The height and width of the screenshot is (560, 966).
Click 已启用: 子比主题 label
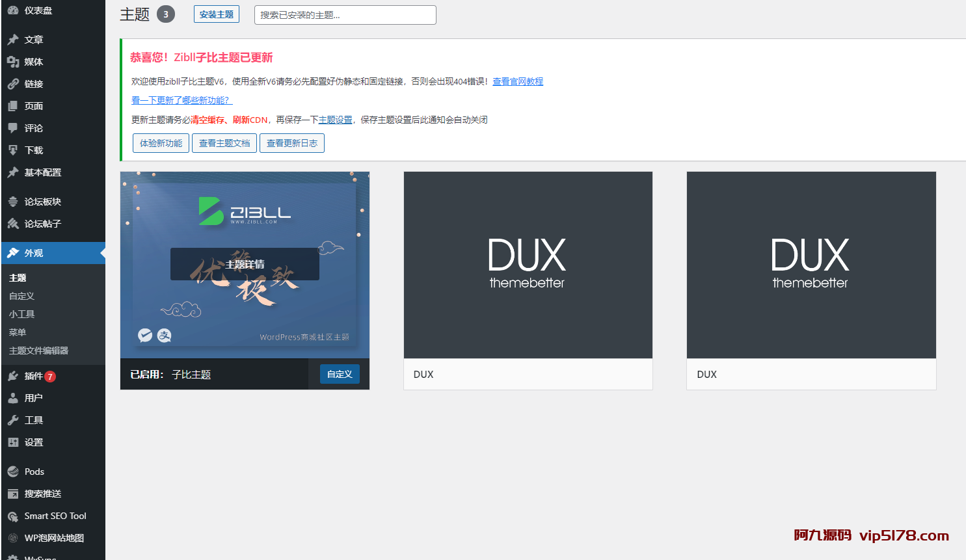[x=170, y=375]
